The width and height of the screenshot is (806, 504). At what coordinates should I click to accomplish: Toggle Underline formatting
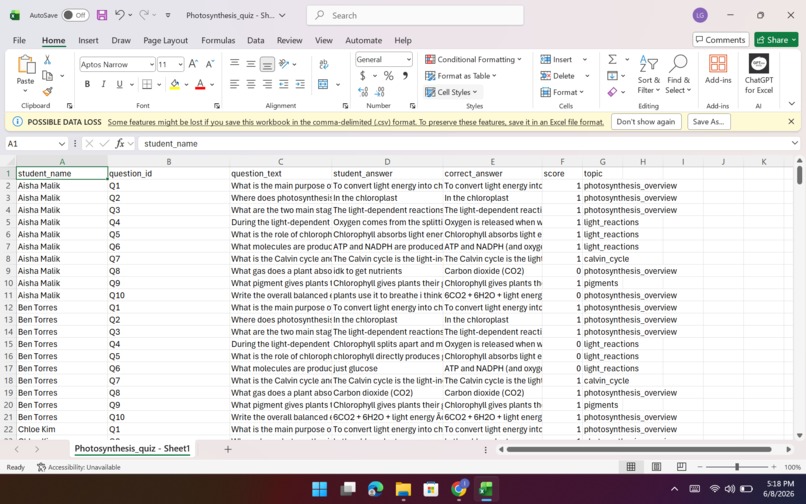pyautogui.click(x=119, y=84)
